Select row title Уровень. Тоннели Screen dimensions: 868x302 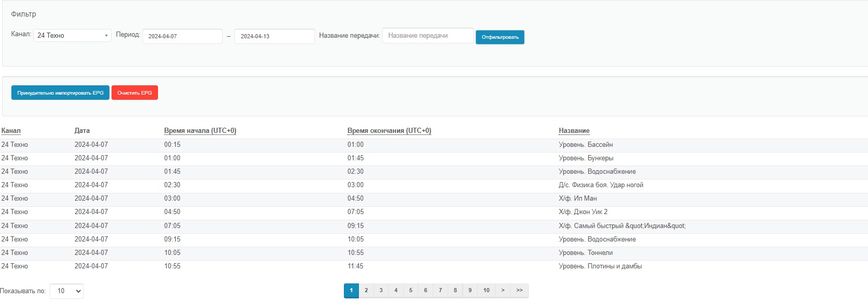586,253
